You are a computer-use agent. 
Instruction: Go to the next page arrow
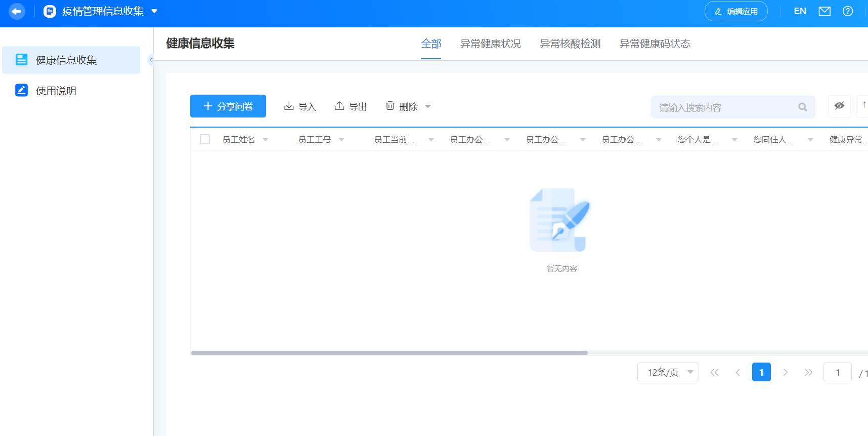click(x=785, y=372)
